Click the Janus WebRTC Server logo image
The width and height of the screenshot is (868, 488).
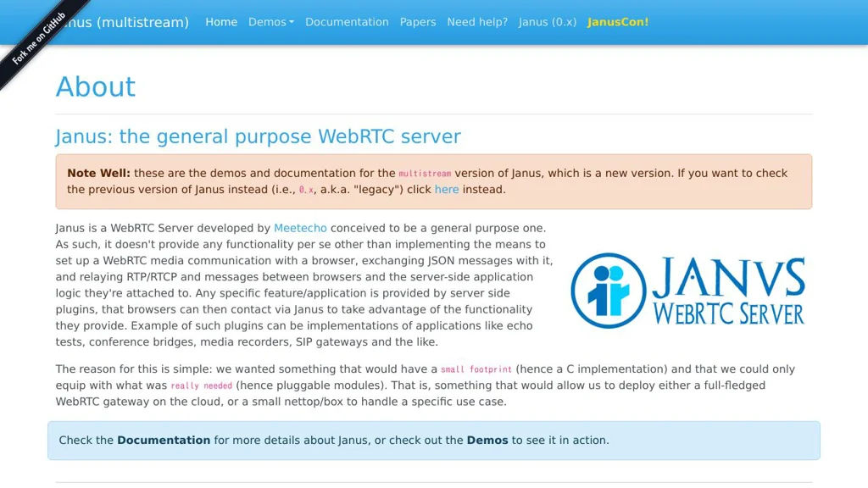click(688, 291)
